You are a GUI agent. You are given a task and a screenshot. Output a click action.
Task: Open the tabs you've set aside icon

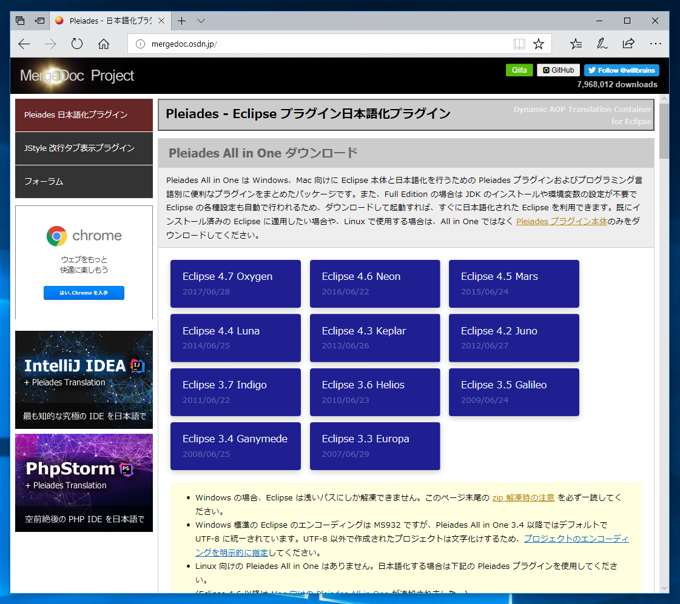[x=20, y=20]
